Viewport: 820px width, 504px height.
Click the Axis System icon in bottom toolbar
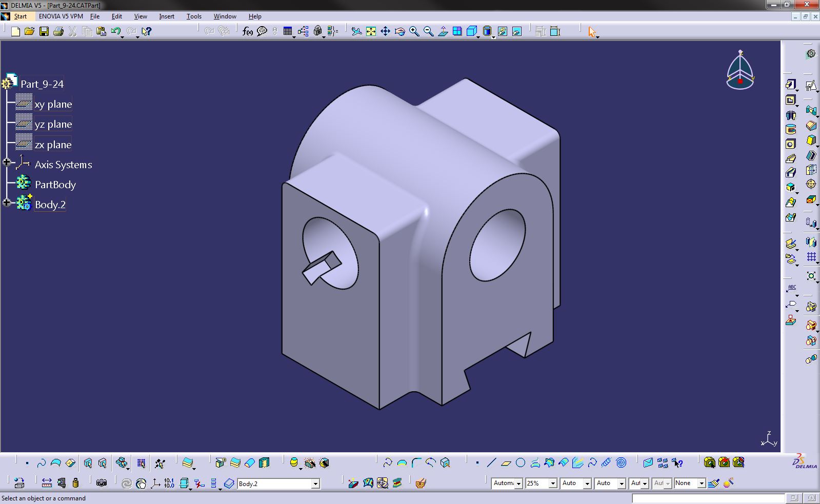pos(155,483)
